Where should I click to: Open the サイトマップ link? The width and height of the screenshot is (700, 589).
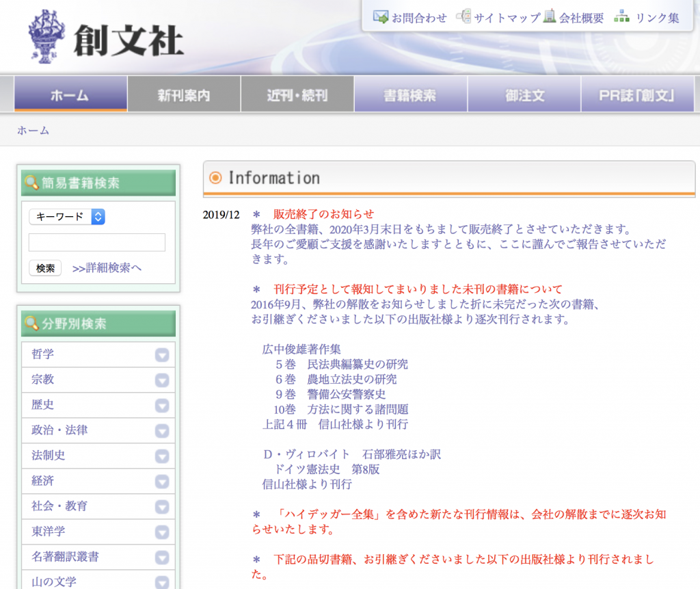point(507,18)
